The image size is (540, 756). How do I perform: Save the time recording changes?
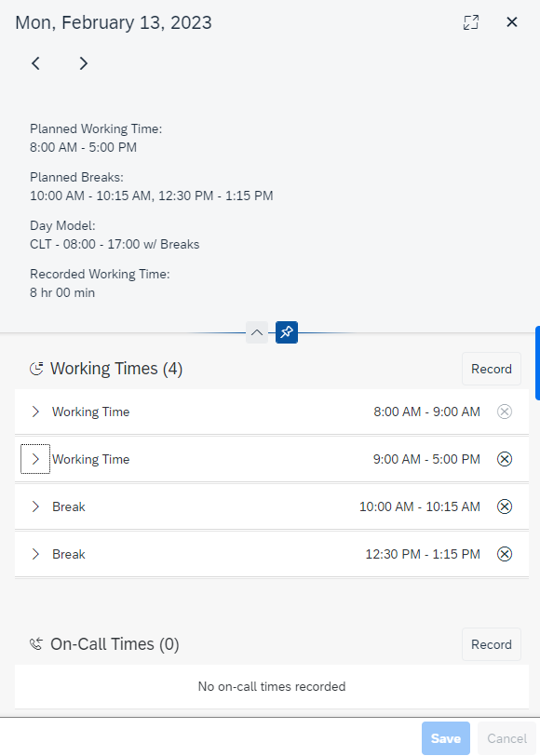point(445,738)
